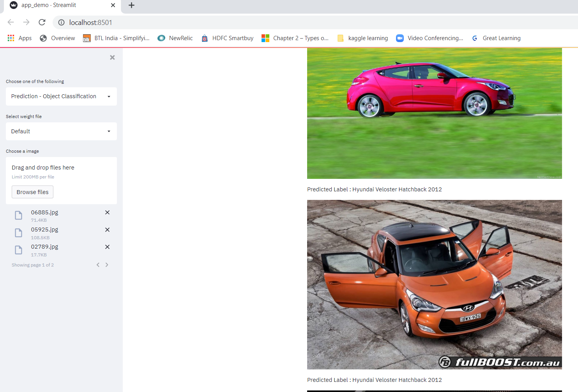The image size is (578, 392).
Task: Click the Apps grid on the bookmarks bar
Action: pyautogui.click(x=11, y=38)
